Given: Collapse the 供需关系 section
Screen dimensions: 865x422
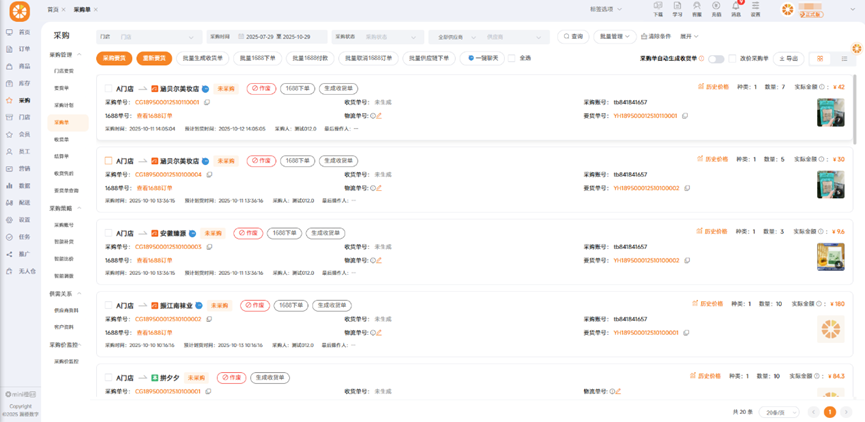Looking at the screenshot, I should pyautogui.click(x=65, y=293).
